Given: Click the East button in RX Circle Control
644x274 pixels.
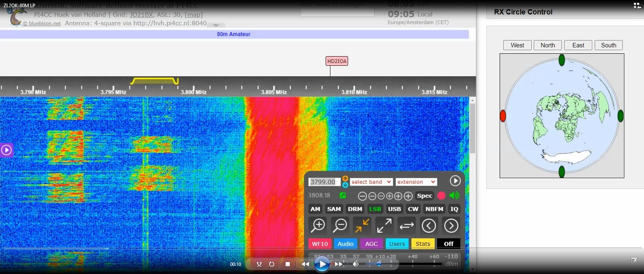Looking at the screenshot, I should tap(578, 45).
